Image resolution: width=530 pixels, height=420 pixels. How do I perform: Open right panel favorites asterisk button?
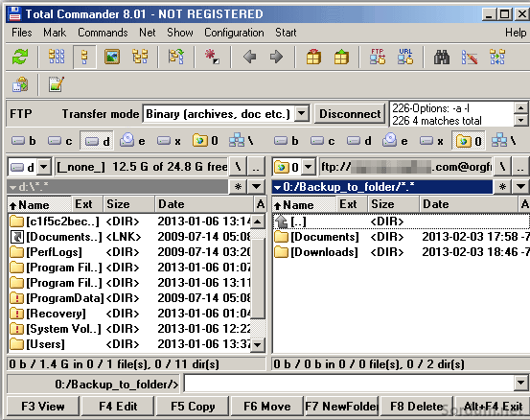[502, 187]
